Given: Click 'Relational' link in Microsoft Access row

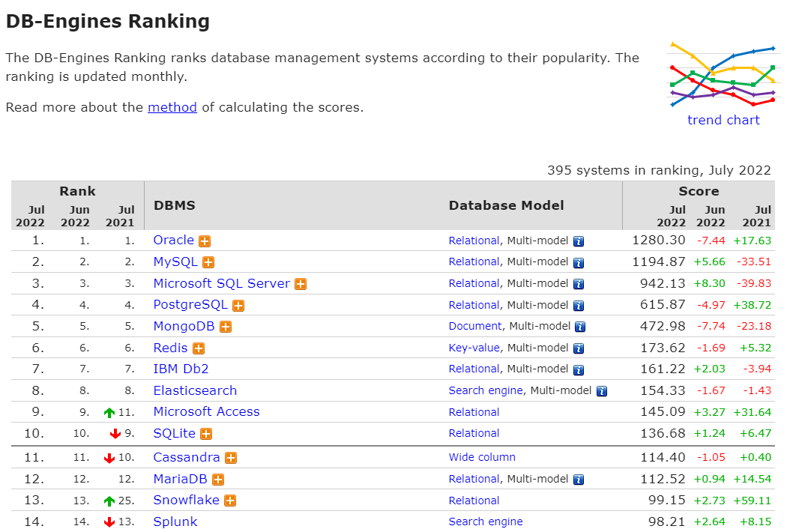Looking at the screenshot, I should [474, 413].
